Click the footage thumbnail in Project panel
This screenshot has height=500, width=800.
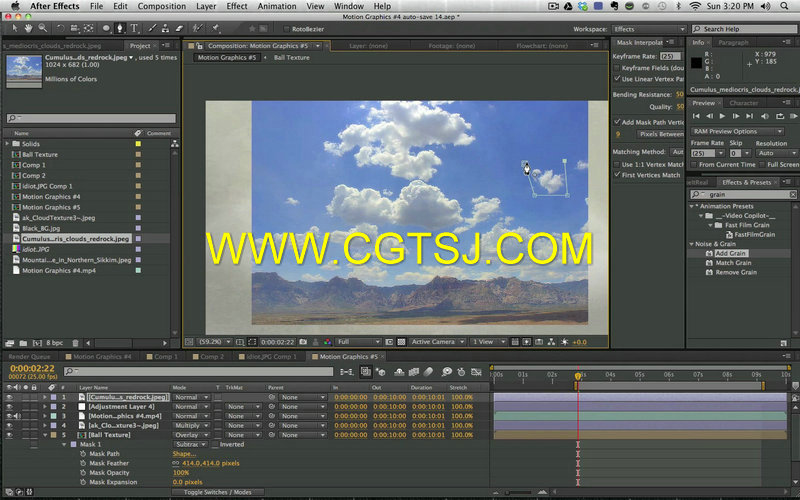[x=24, y=71]
